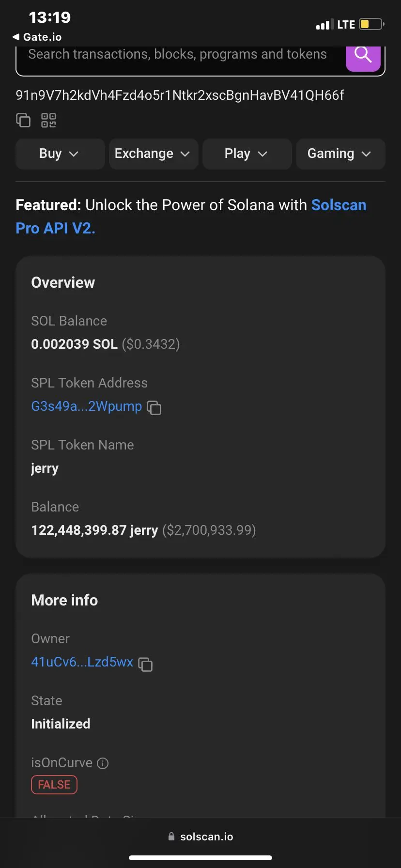Screen dimensions: 401x868
Task: Tap the FALSE isOnCurve badge
Action: click(x=54, y=785)
